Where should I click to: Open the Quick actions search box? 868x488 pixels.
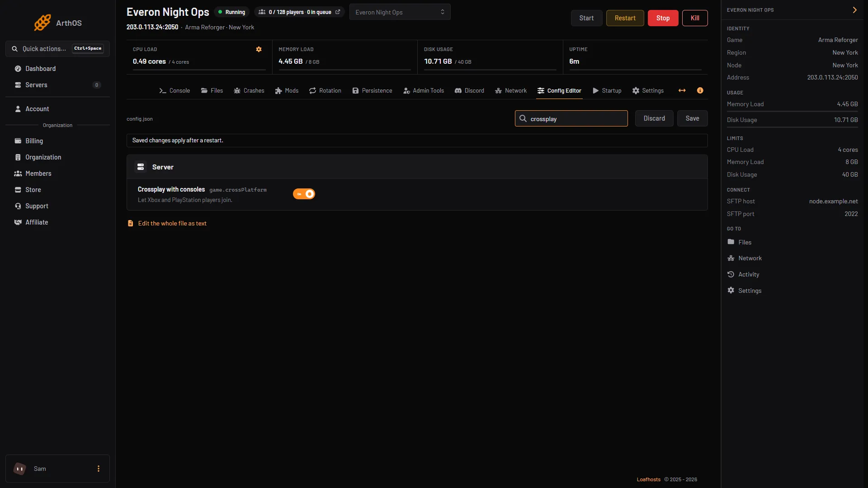click(57, 49)
